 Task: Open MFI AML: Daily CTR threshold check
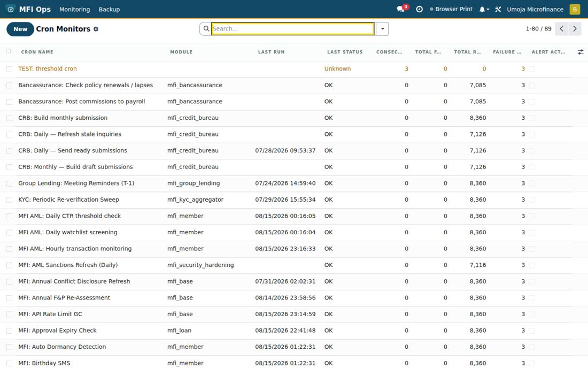(x=69, y=216)
